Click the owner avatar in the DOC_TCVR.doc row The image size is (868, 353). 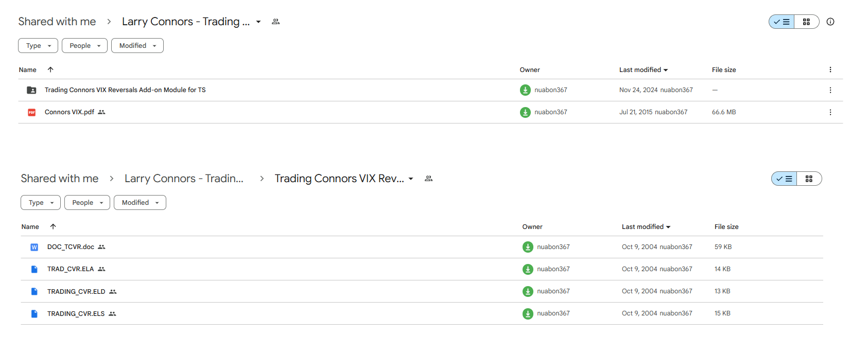click(x=528, y=247)
